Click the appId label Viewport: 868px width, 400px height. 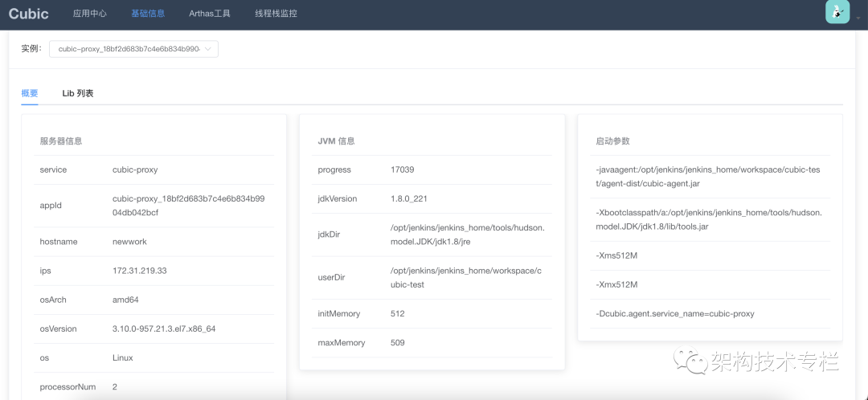pos(51,206)
